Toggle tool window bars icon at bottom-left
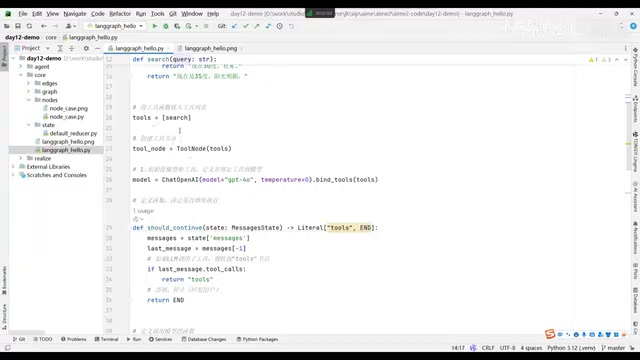Screen dimensions: 640x360 click(7, 348)
